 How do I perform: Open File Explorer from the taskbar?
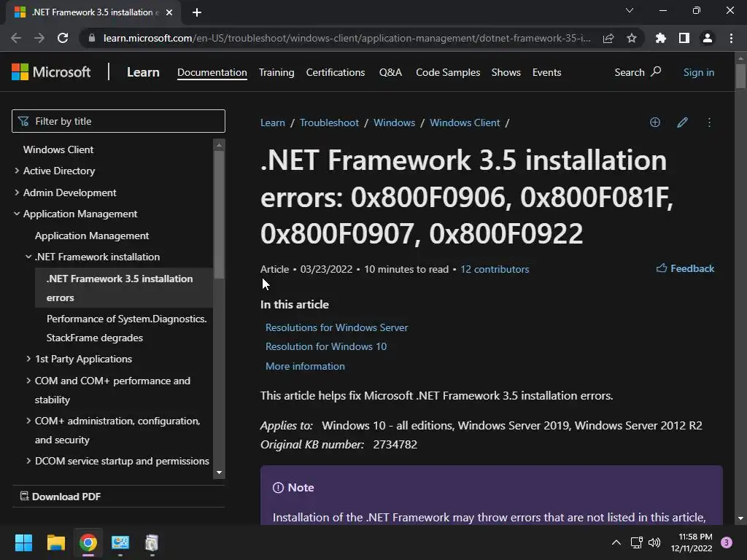pyautogui.click(x=55, y=542)
